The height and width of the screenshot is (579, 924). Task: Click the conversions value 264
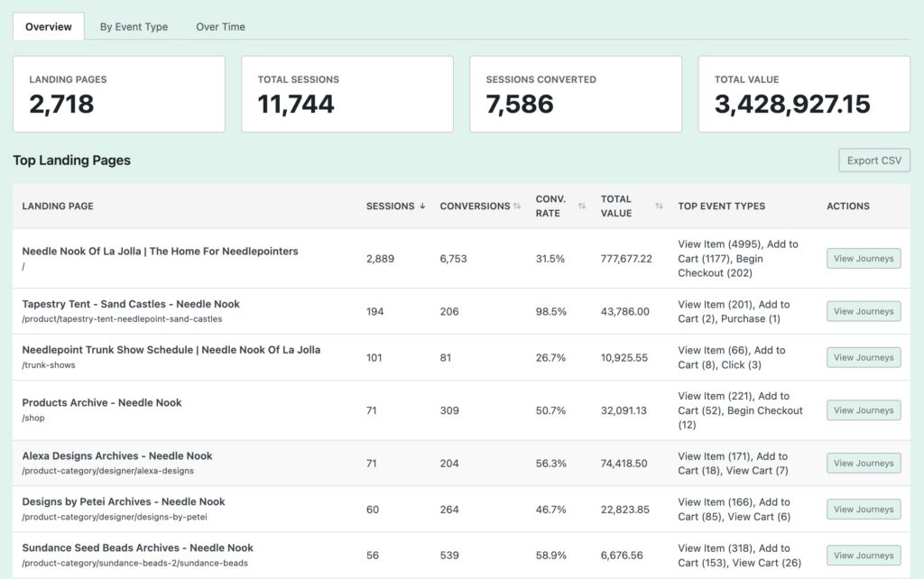[x=449, y=510]
